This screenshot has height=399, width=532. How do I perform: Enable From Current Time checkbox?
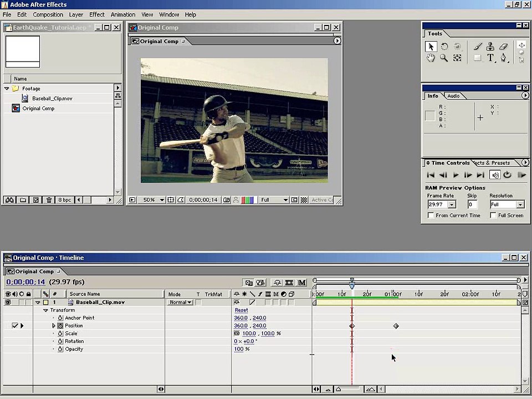pos(431,216)
